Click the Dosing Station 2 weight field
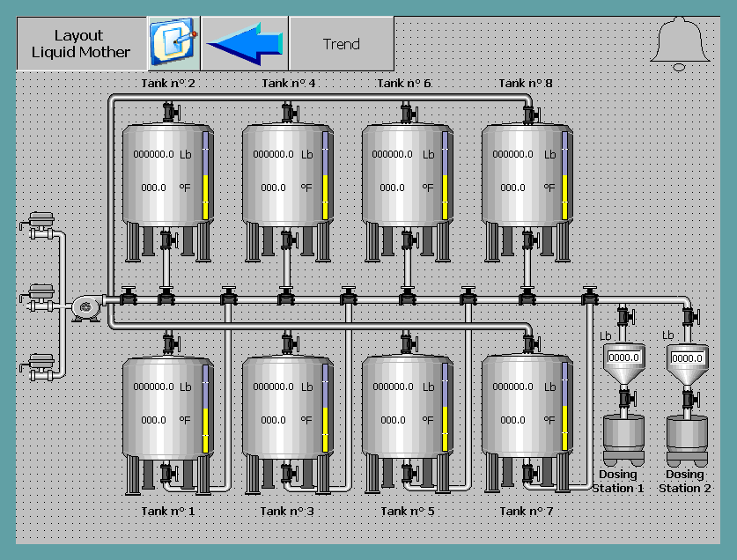 [687, 358]
